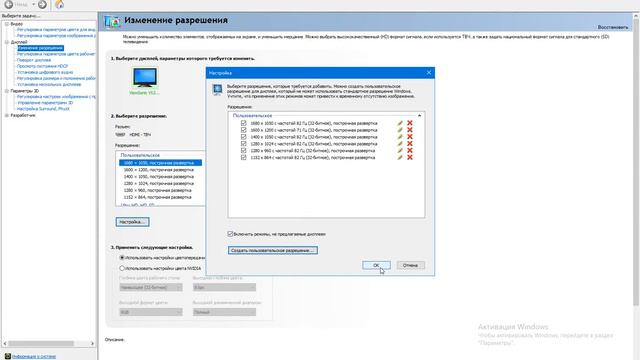Click the main page vertical scrollbar
The width and height of the screenshot is (640, 360).
click(636, 163)
